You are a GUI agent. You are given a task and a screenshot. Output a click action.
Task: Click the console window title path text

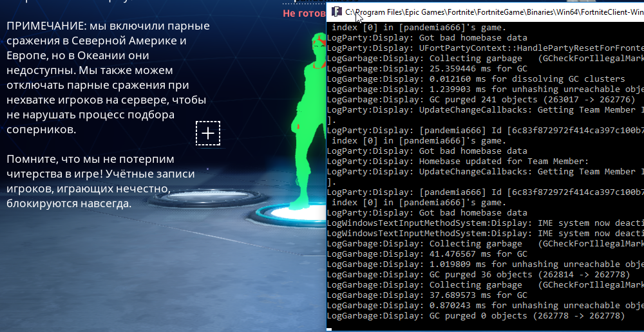click(x=495, y=12)
